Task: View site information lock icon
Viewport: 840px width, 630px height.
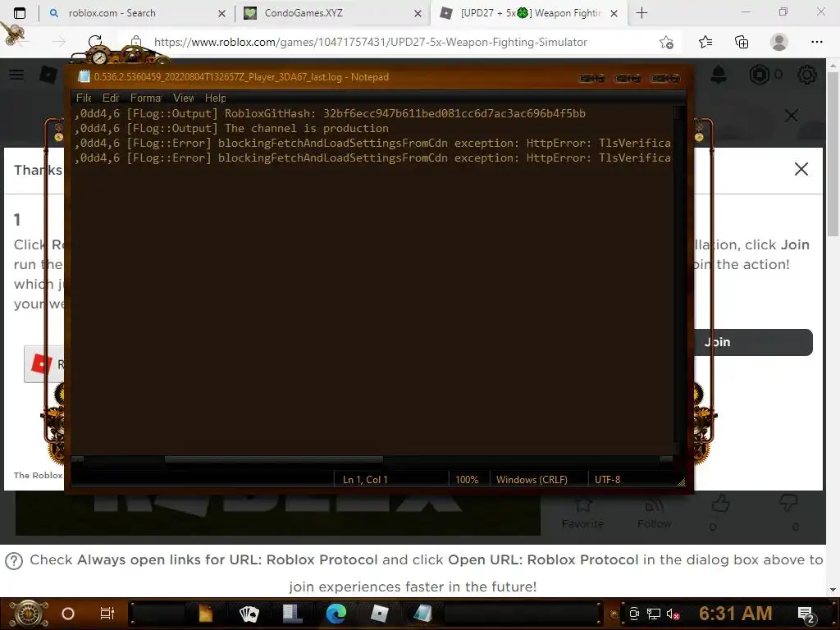Action: click(x=136, y=42)
